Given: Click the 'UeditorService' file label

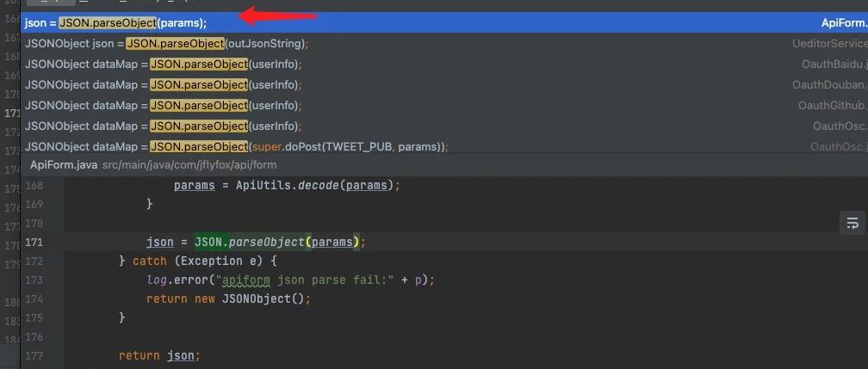Looking at the screenshot, I should pos(830,43).
